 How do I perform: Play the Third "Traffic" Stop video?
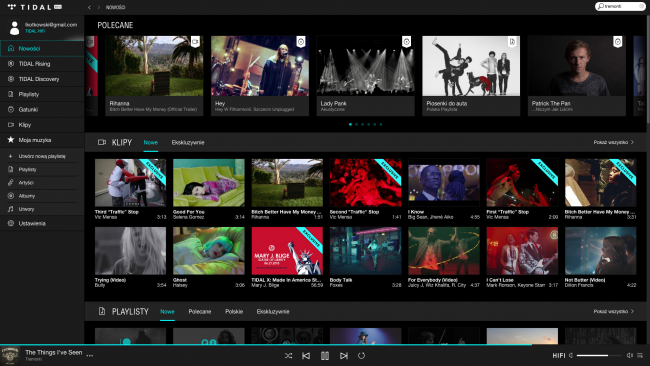click(x=130, y=182)
